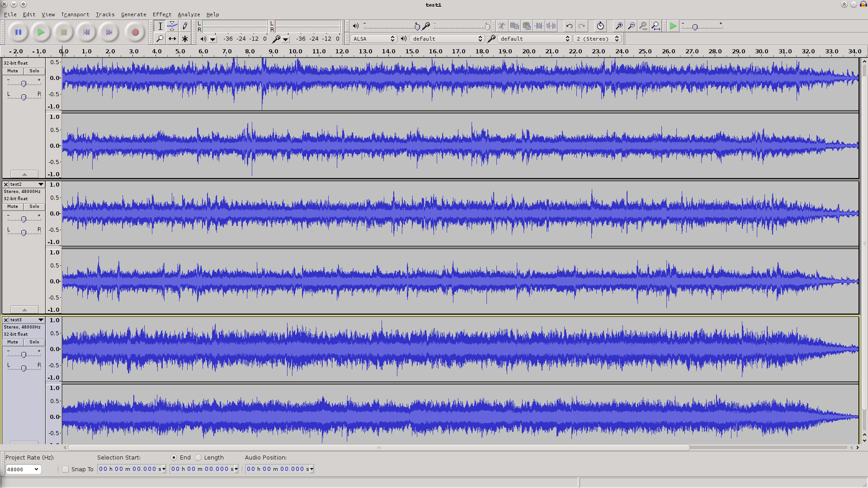Solo the test3 track
The image size is (868, 488).
pyautogui.click(x=34, y=342)
